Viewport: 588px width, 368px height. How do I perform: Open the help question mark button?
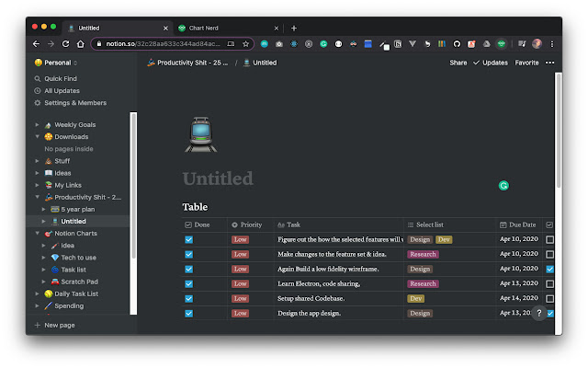(539, 313)
